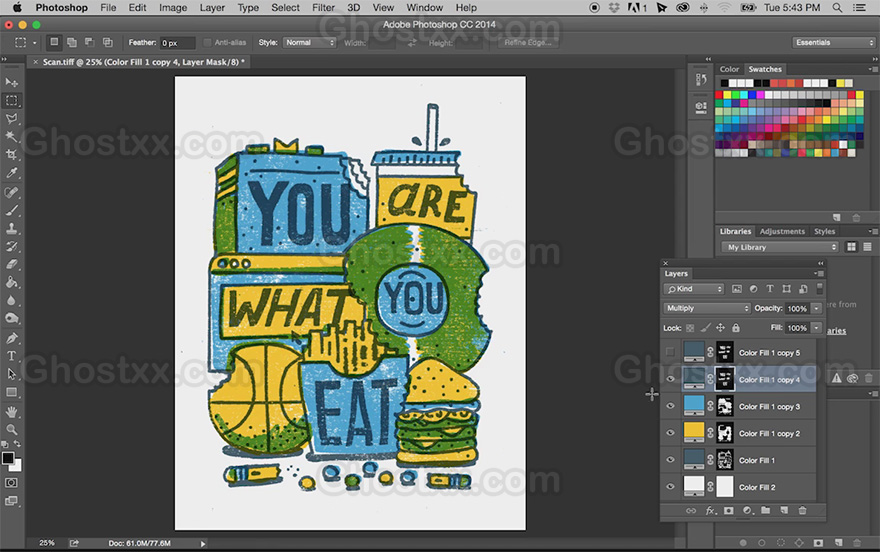Open the Fill slider dropdown
The width and height of the screenshot is (880, 552).
[x=817, y=328]
